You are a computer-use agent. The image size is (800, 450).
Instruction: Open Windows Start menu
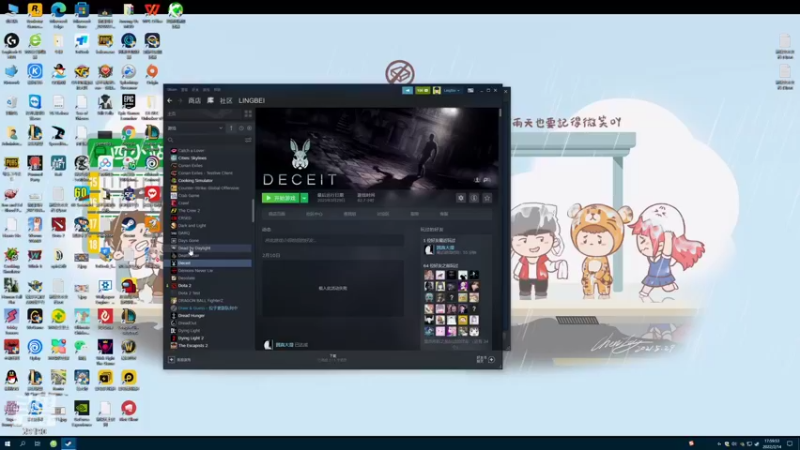point(7,444)
